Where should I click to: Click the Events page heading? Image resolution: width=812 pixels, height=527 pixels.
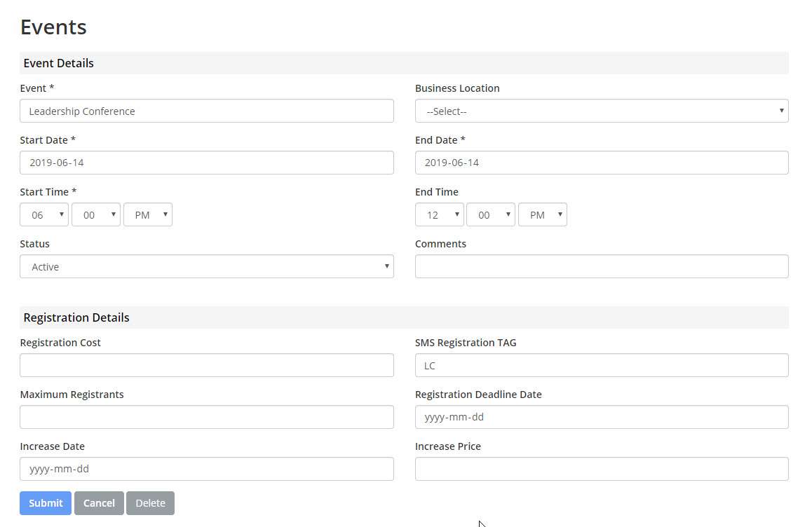(x=53, y=27)
